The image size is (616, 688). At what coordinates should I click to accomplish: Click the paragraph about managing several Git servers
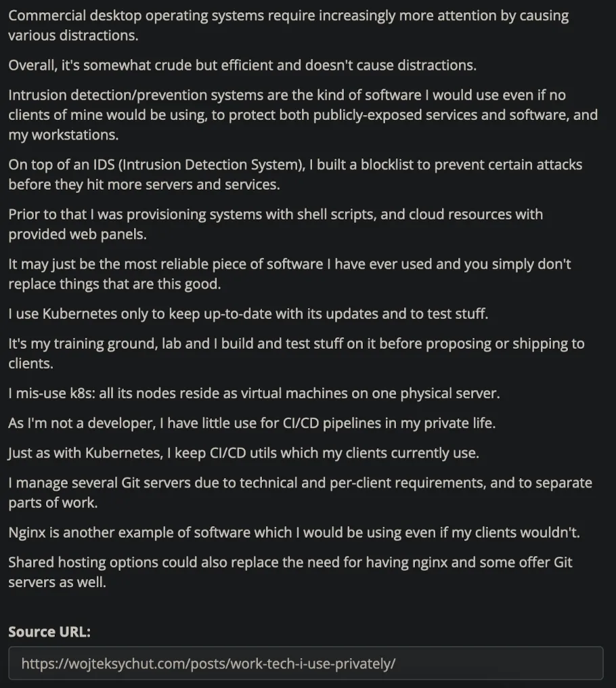tap(300, 492)
